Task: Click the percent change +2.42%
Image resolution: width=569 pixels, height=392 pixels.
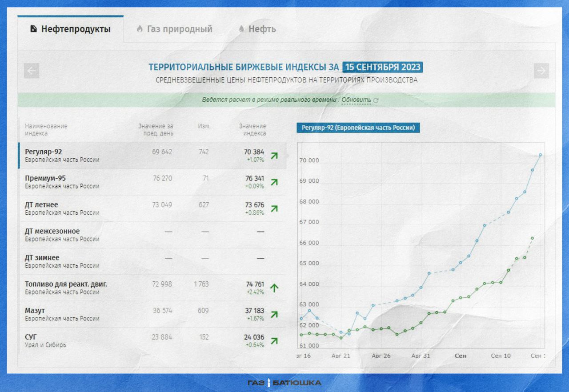Action: point(255,292)
